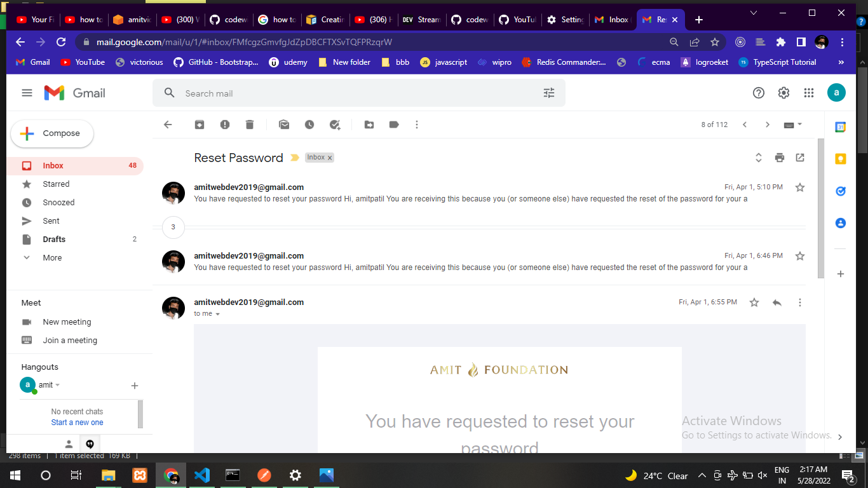Click 'Start a new one' chat link
The height and width of the screenshot is (488, 868).
click(77, 422)
